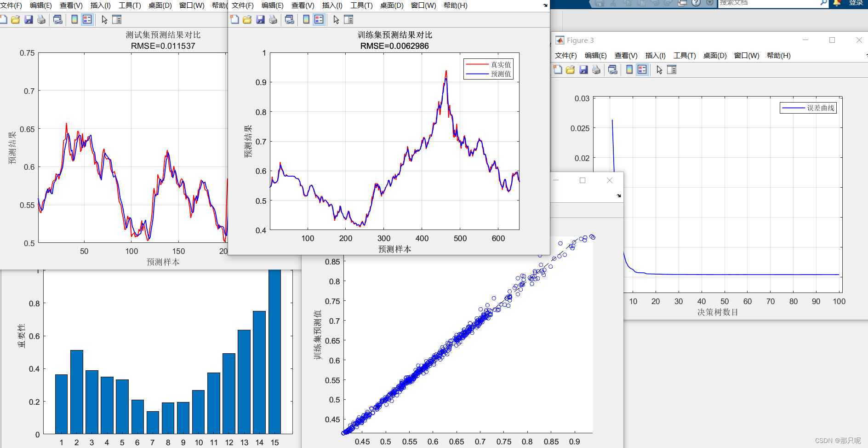Open 窗口(W) menu in Figure 3
The image size is (868, 448).
(747, 55)
